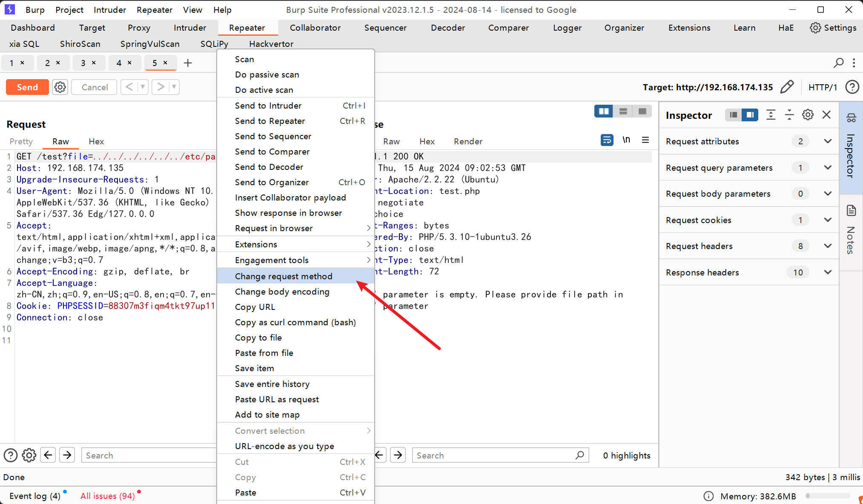Open the Engagement tools submenu
This screenshot has height=504, width=863.
[x=295, y=260]
